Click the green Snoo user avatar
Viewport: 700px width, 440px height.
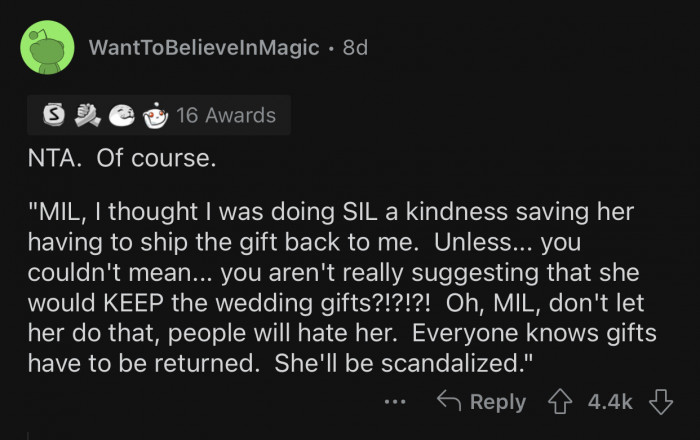[46, 48]
